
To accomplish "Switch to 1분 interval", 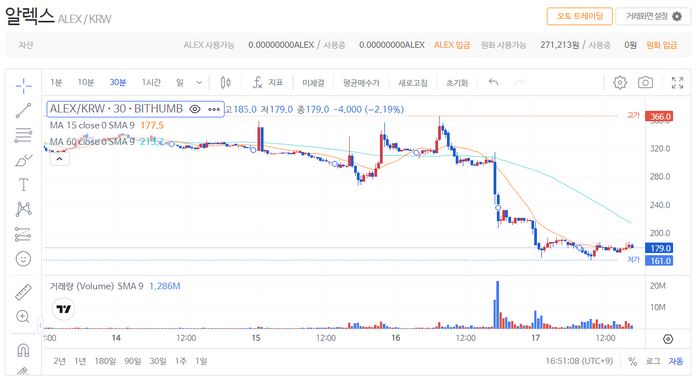I will click(x=56, y=83).
